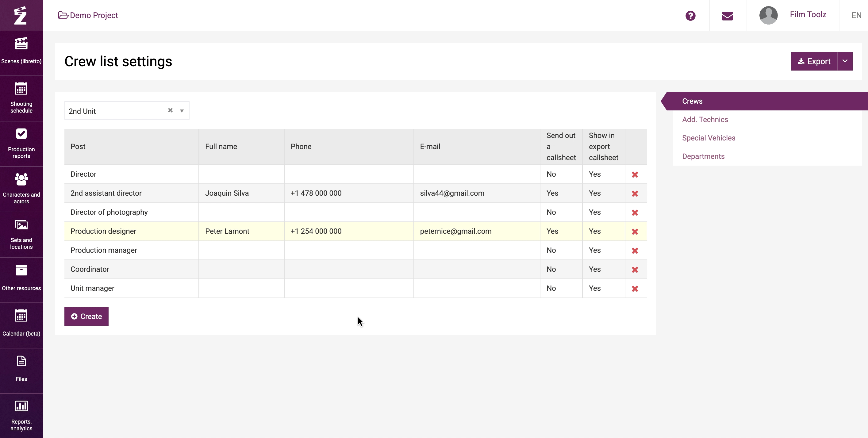This screenshot has width=868, height=438.
Task: Open the messages envelope icon
Action: point(727,16)
